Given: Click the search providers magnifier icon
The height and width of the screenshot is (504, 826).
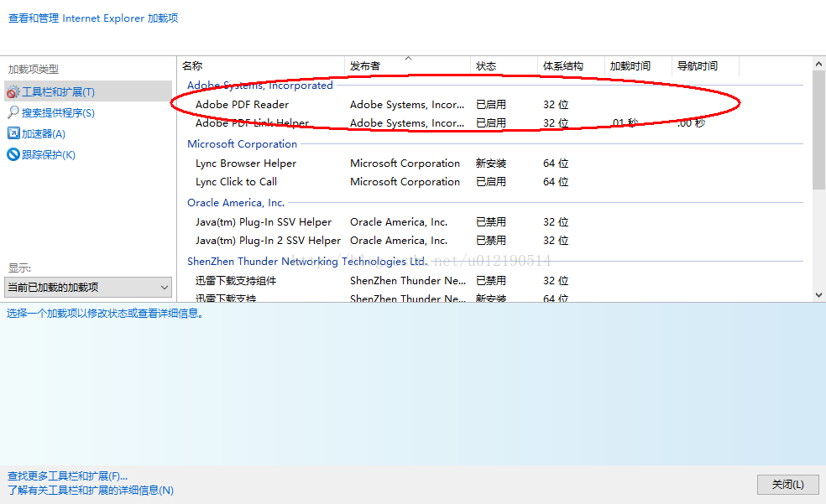Looking at the screenshot, I should 13,112.
